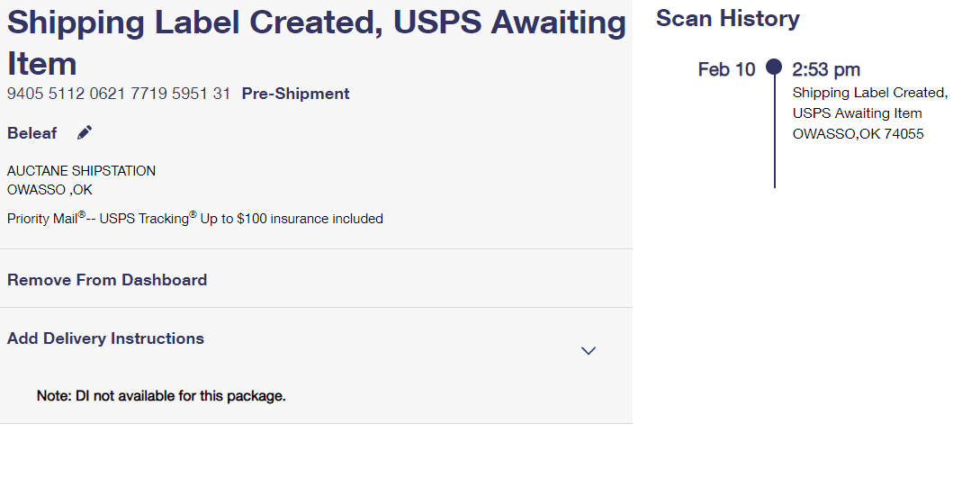
Task: Click the pencil edit icon beside Beleaf
Action: click(x=85, y=132)
